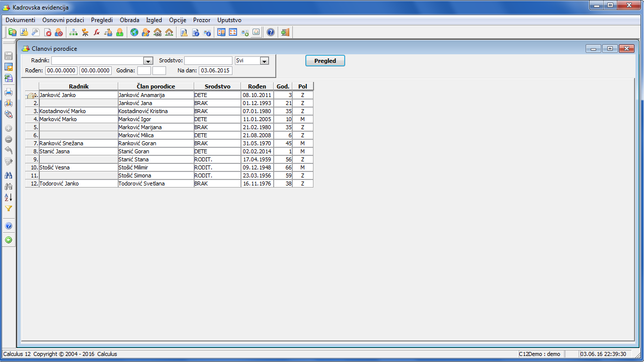The image size is (644, 362).
Task: Click the Na dan date field
Action: click(215, 71)
